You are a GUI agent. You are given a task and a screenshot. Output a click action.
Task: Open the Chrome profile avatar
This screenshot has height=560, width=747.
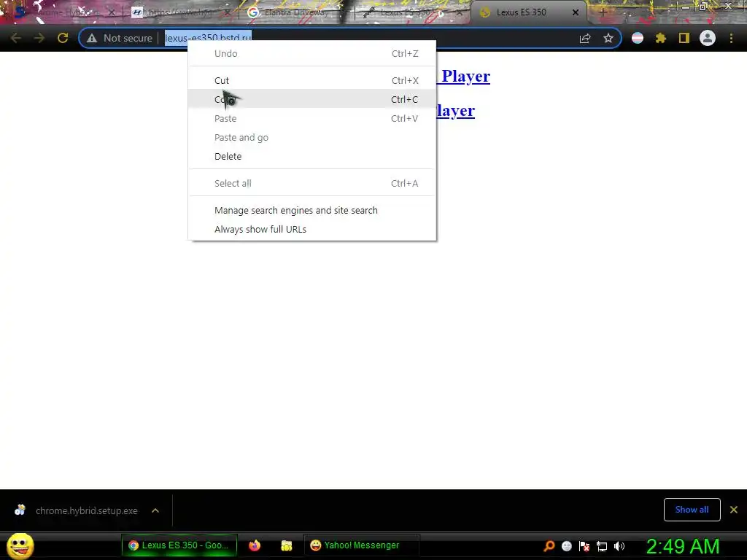[x=708, y=38]
